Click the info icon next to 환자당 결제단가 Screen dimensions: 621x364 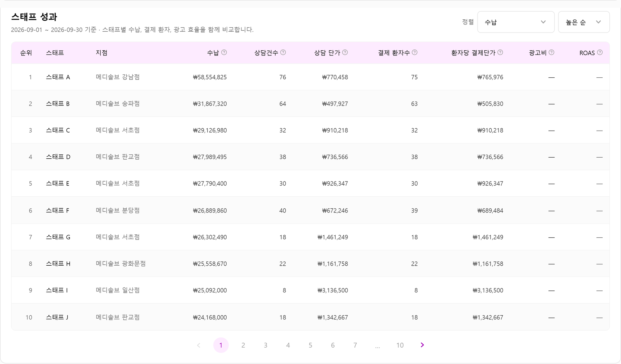point(500,53)
